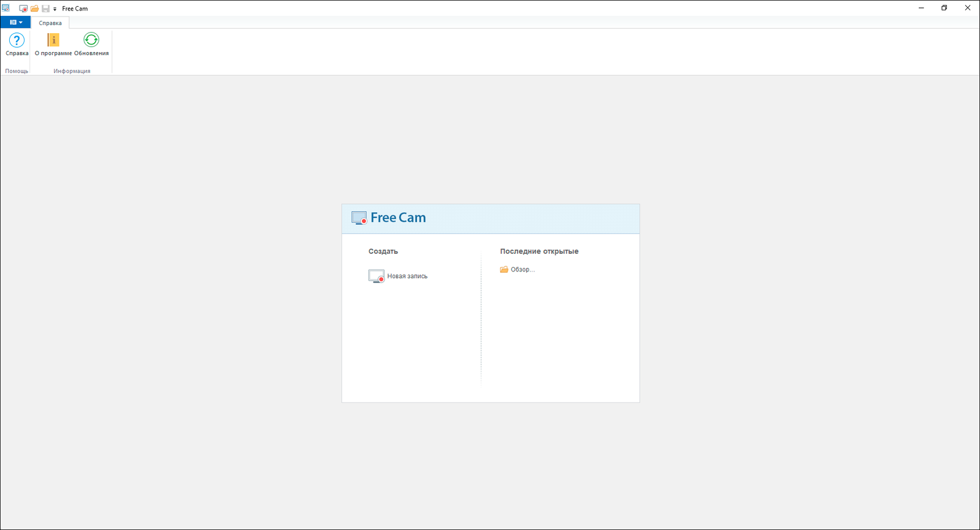Start Новая запись new recording

pos(398,276)
